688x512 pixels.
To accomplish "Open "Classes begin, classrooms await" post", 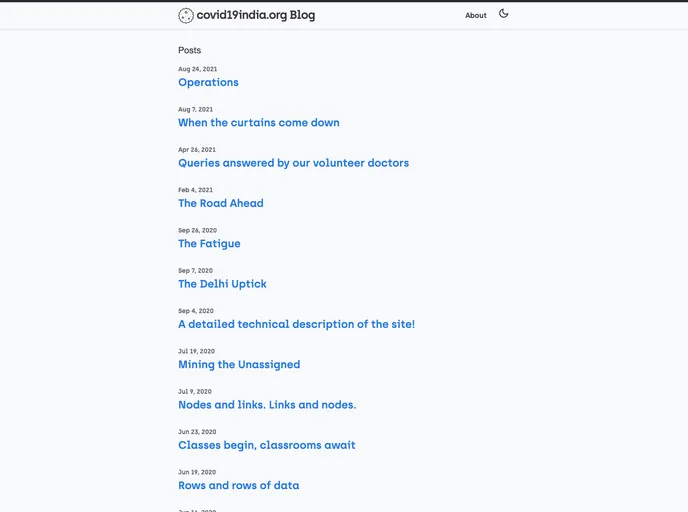I will click(x=266, y=445).
